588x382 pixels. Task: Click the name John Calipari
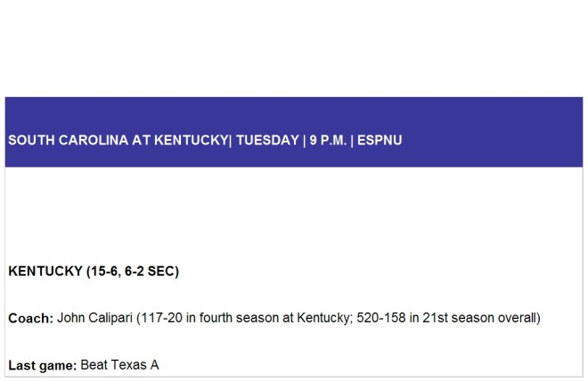point(94,318)
